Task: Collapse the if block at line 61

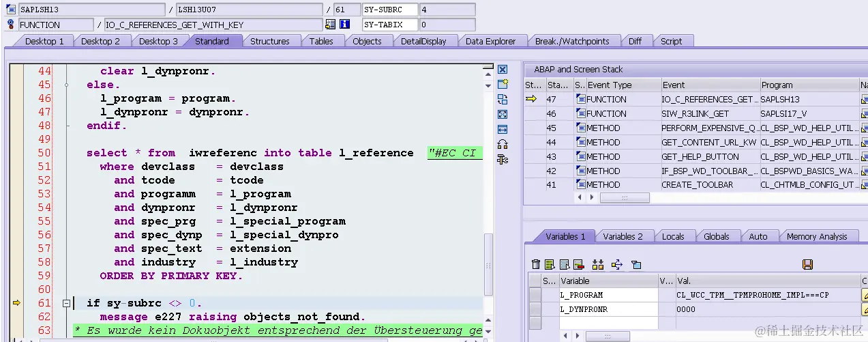Action: [x=67, y=303]
